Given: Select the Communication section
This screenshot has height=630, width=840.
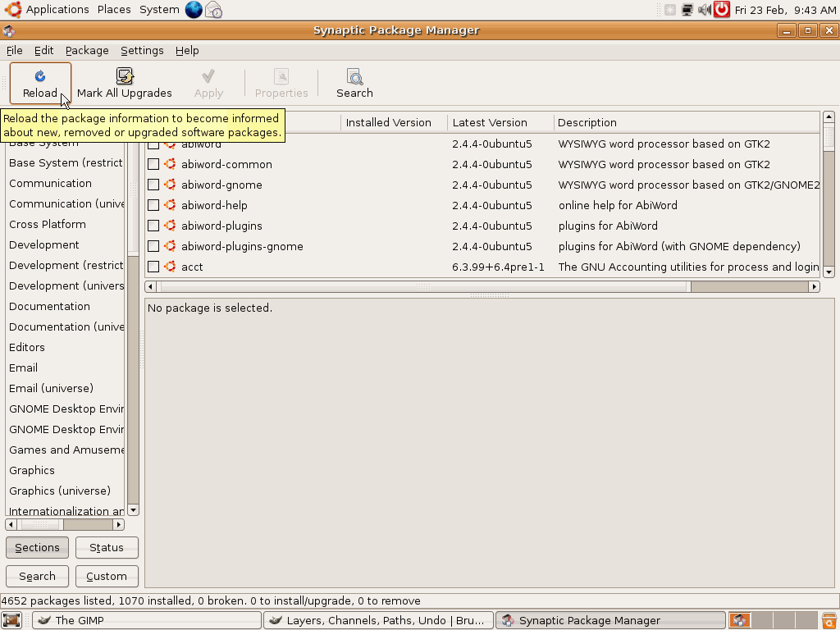Looking at the screenshot, I should click(50, 183).
